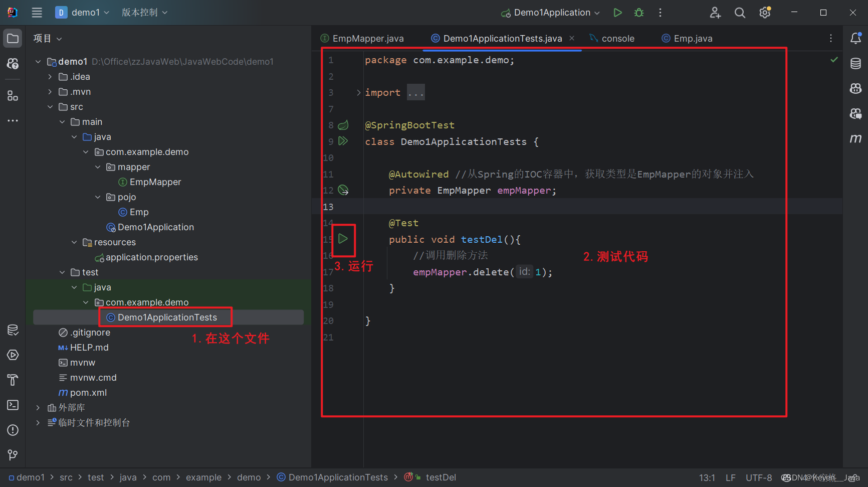Run testDel via gutter run icon

[343, 239]
